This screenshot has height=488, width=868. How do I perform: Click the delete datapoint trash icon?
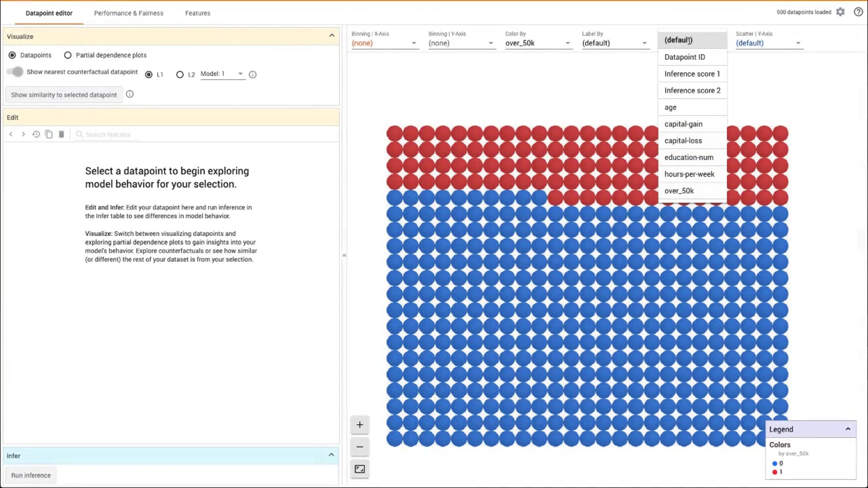click(61, 134)
